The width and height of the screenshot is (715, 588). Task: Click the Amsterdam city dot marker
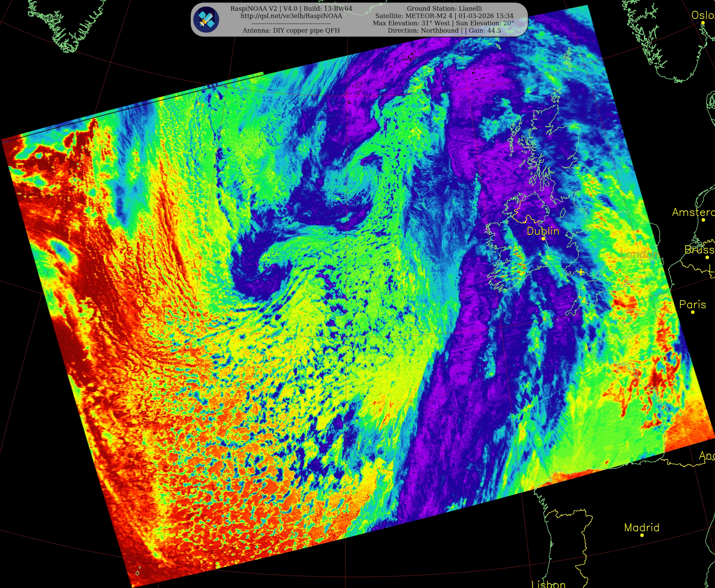[x=703, y=220]
